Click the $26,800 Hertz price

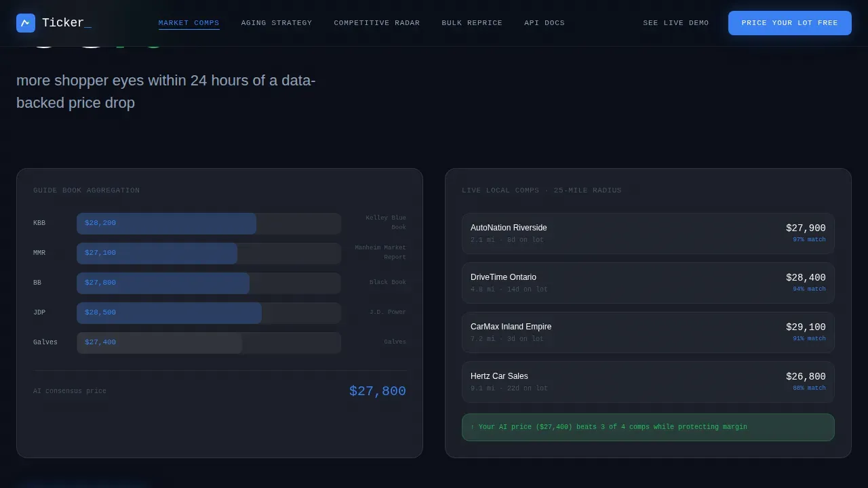(x=806, y=377)
